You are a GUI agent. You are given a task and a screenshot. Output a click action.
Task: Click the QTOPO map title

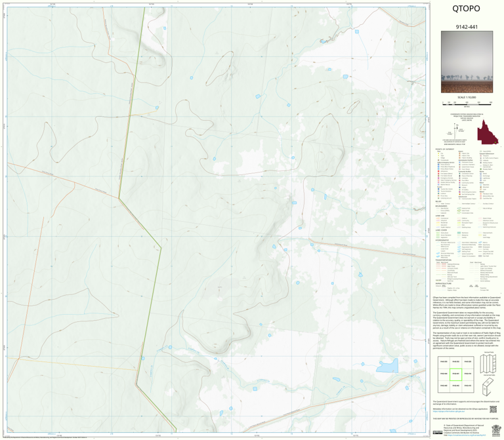tap(466, 9)
